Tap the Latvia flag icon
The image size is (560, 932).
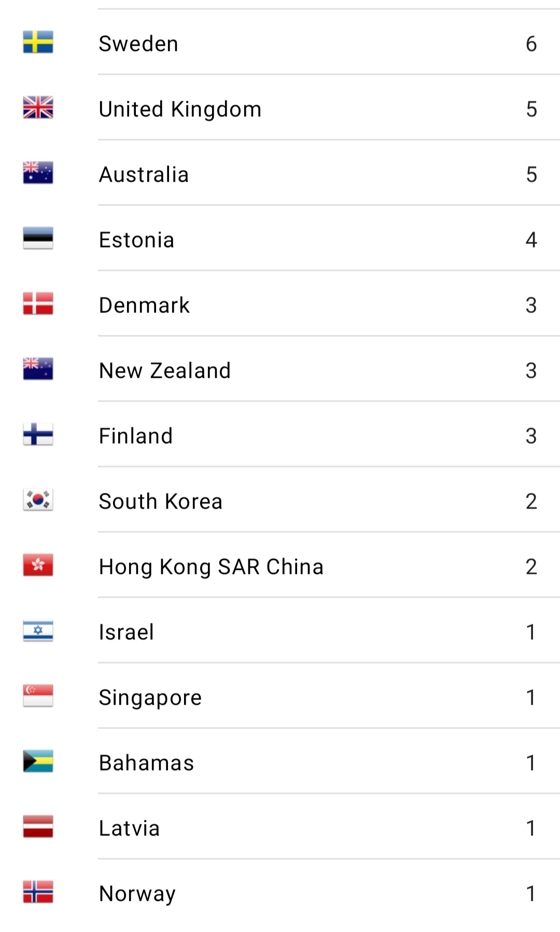pyautogui.click(x=38, y=827)
